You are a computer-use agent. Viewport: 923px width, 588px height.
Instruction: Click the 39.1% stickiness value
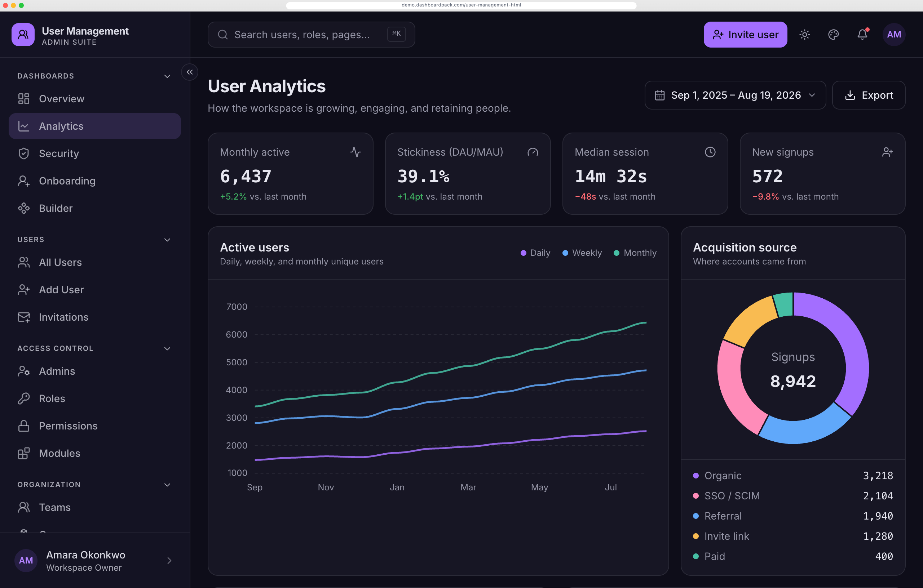(423, 176)
